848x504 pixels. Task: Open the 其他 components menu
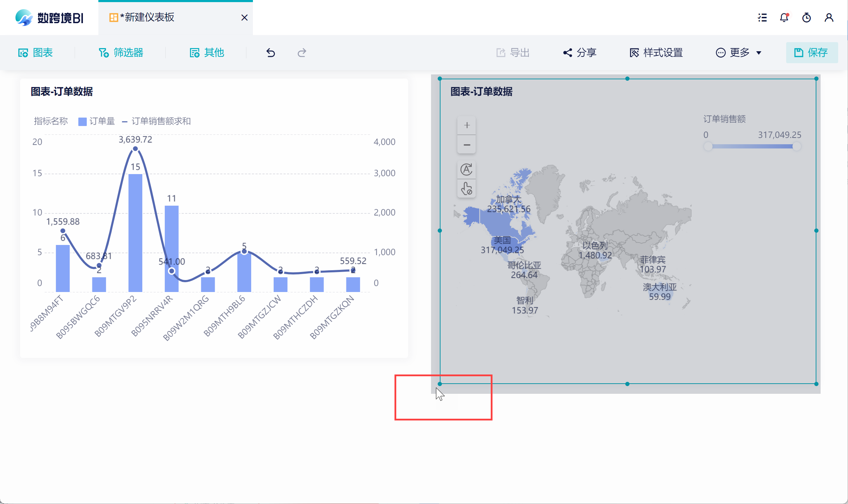(207, 53)
